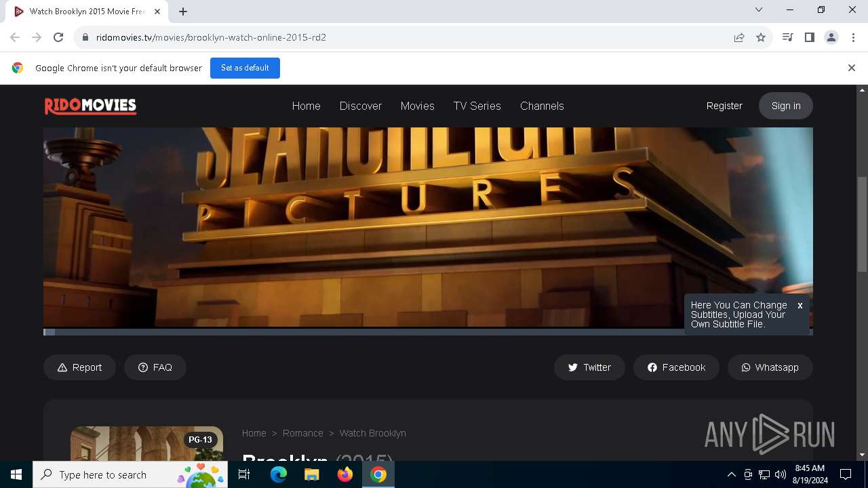Screen dimensions: 868x488
Task: Open the notification center
Action: (x=846, y=474)
